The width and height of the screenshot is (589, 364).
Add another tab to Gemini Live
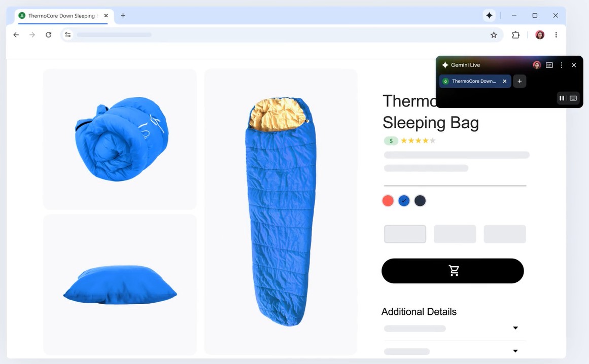(519, 81)
